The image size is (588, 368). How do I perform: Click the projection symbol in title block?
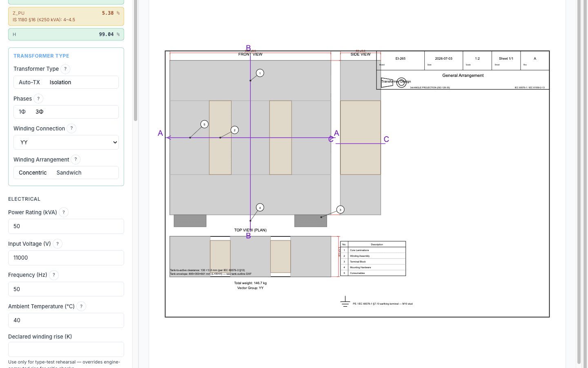point(394,82)
